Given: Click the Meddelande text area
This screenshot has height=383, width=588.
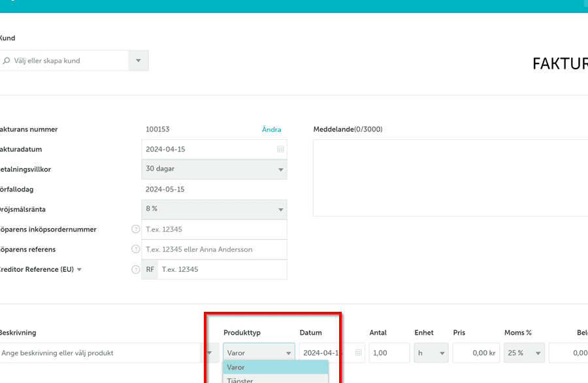Looking at the screenshot, I should click(450, 178).
